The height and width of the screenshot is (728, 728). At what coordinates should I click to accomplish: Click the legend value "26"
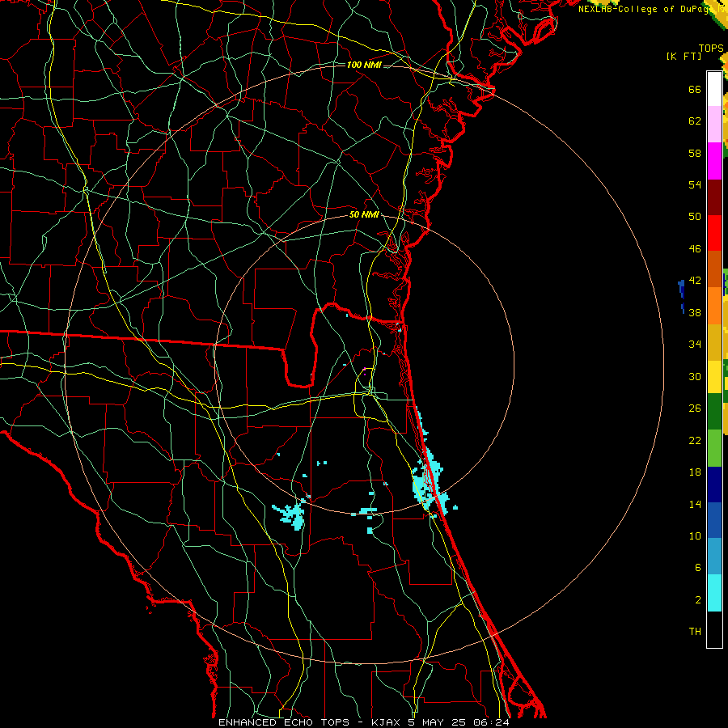click(x=695, y=408)
